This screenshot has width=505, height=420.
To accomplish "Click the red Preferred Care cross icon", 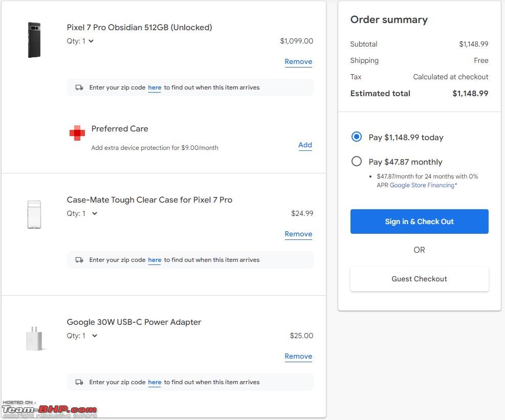I will pyautogui.click(x=77, y=133).
